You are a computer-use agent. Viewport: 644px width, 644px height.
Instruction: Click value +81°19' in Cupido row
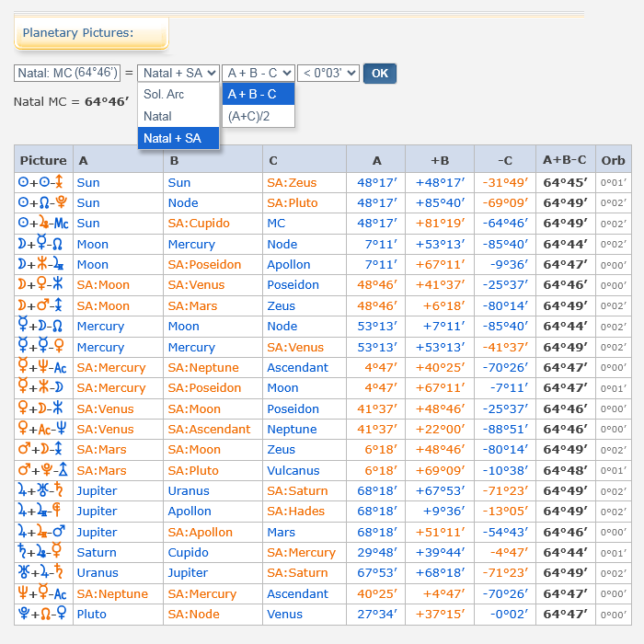point(441,223)
